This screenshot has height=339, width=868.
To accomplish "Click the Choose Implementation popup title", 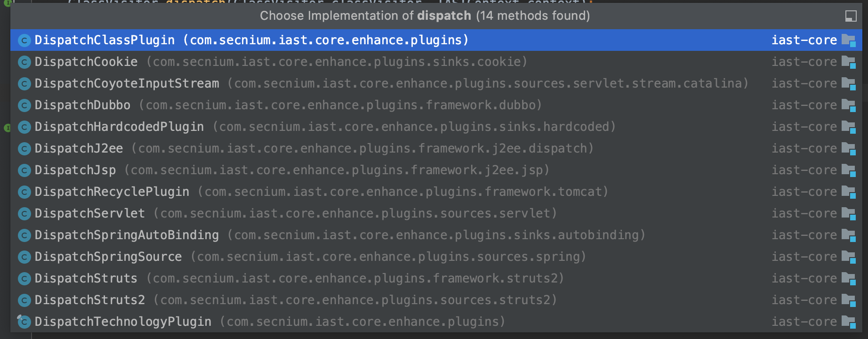I will point(425,16).
